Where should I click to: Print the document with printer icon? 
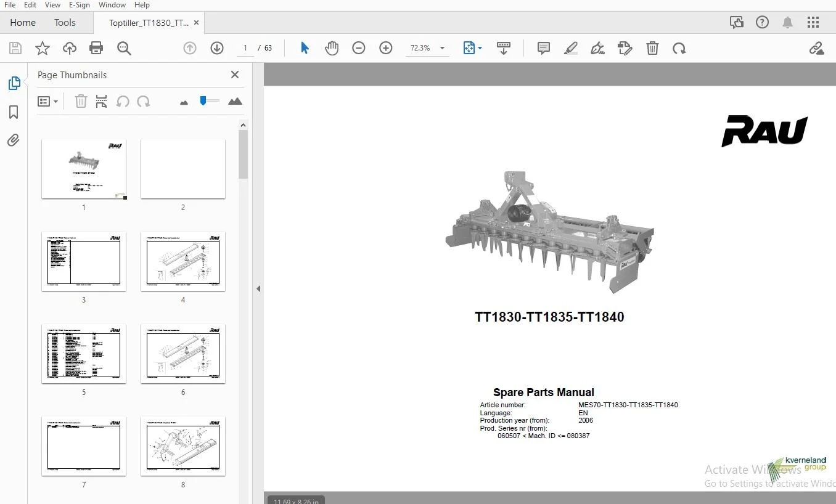click(96, 48)
